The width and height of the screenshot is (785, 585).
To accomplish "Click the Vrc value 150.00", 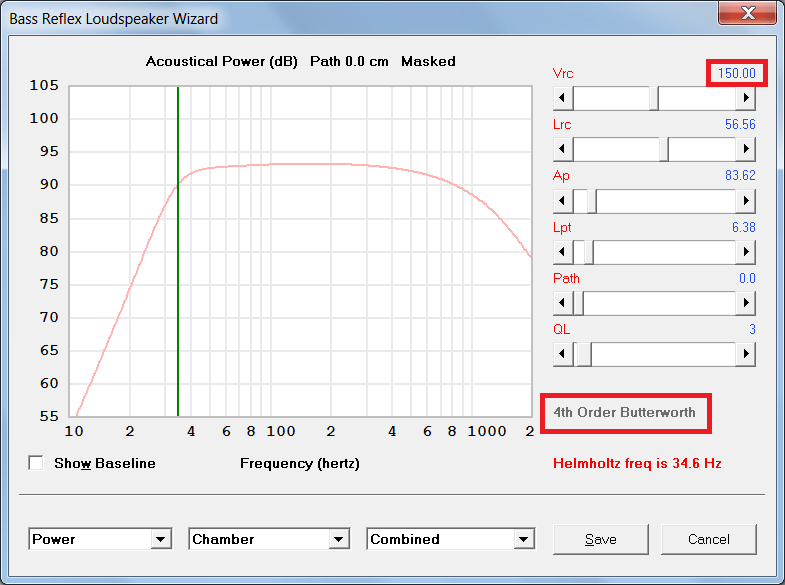I will (736, 74).
